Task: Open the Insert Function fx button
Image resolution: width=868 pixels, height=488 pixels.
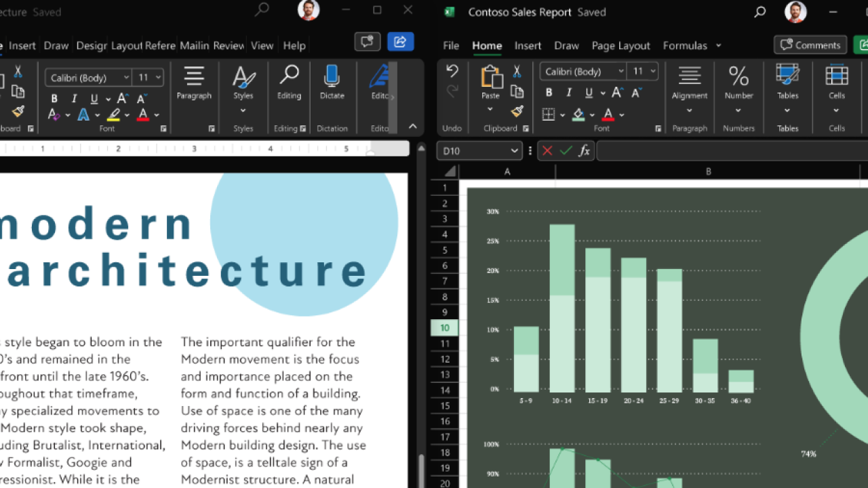Action: (584, 151)
